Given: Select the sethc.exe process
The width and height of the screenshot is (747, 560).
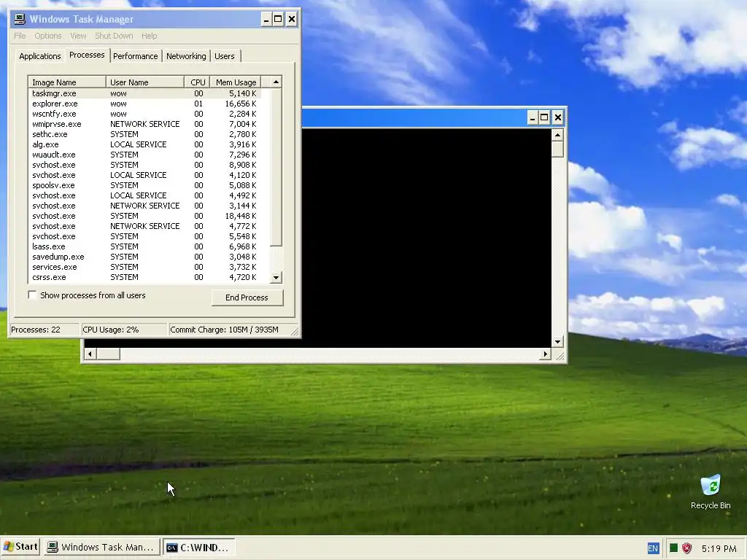Looking at the screenshot, I should pyautogui.click(x=144, y=134).
